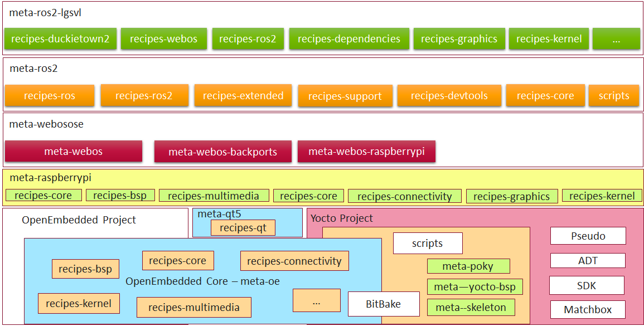Select the meta-webos-raspberrypi block
644x326 pixels.
(366, 152)
